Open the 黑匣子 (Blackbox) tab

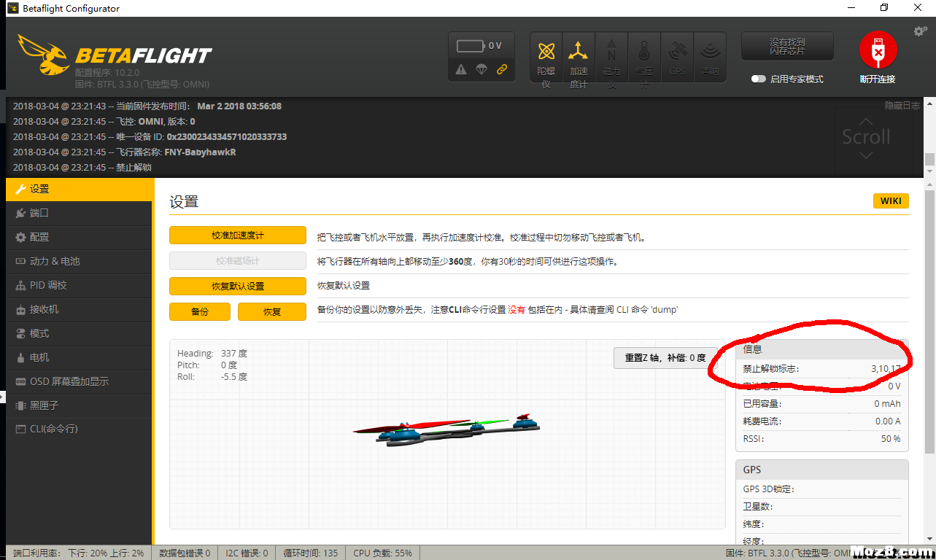[80, 405]
